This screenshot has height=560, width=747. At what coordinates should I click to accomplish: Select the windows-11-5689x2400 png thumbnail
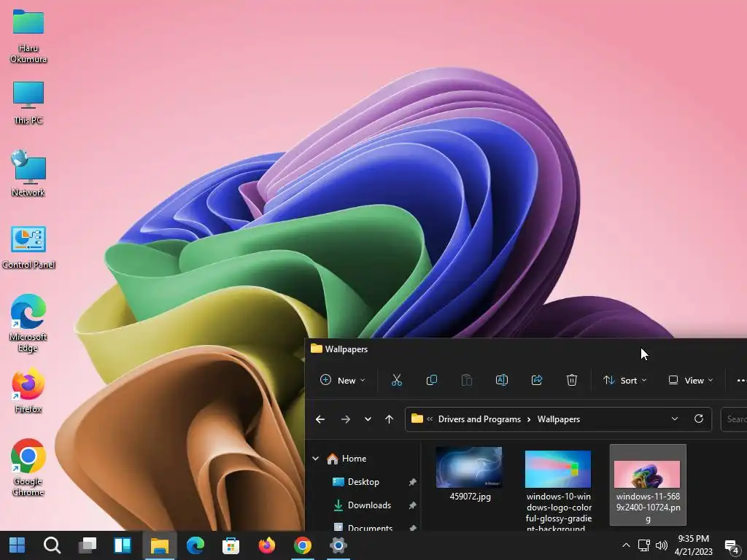[x=647, y=474]
